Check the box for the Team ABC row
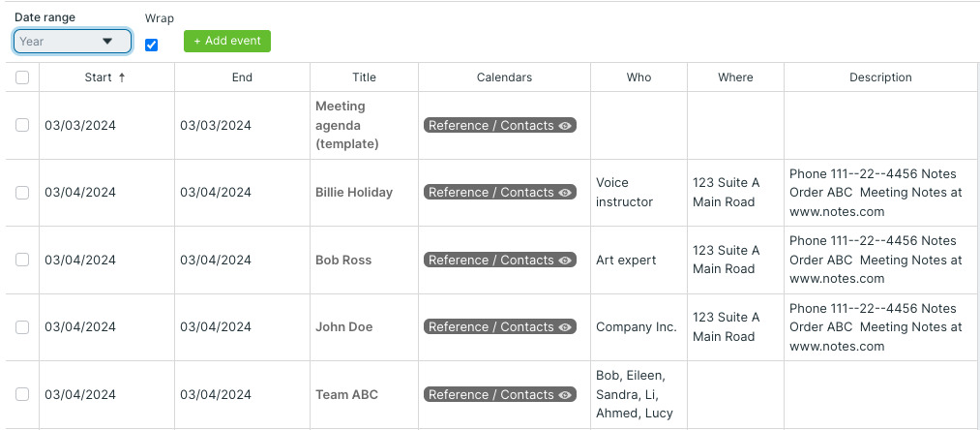This screenshot has width=980, height=430. point(22,395)
